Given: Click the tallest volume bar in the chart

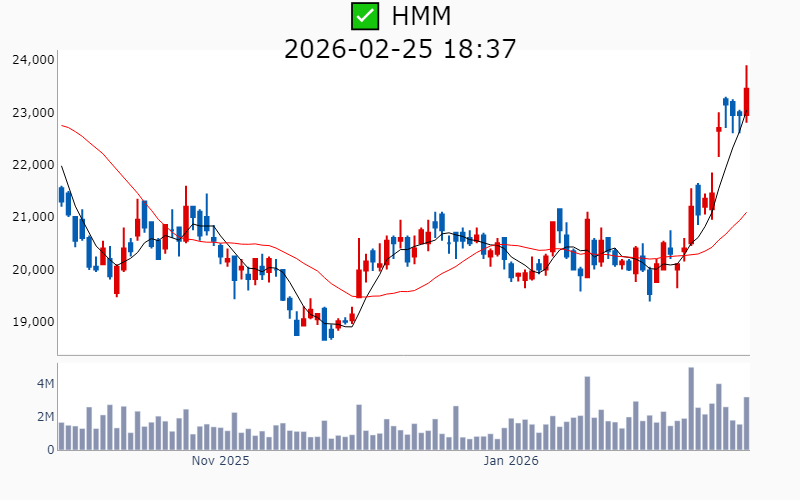Looking at the screenshot, I should pos(691,409).
